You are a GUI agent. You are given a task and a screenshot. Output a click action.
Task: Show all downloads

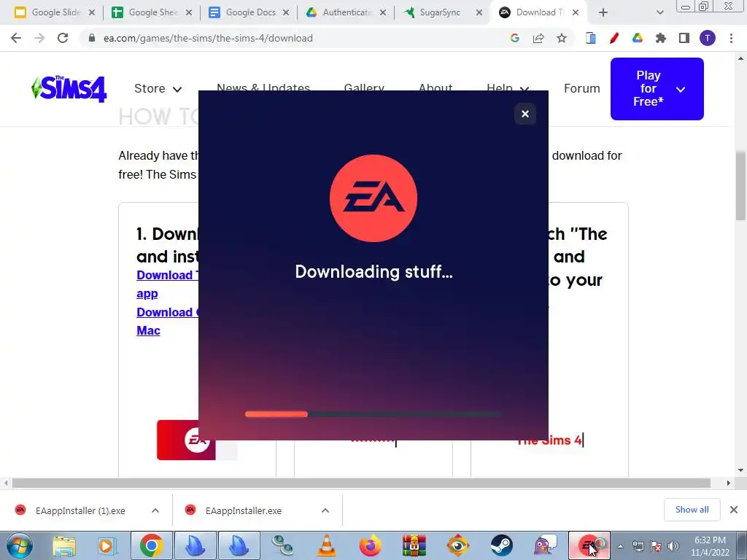tap(692, 510)
